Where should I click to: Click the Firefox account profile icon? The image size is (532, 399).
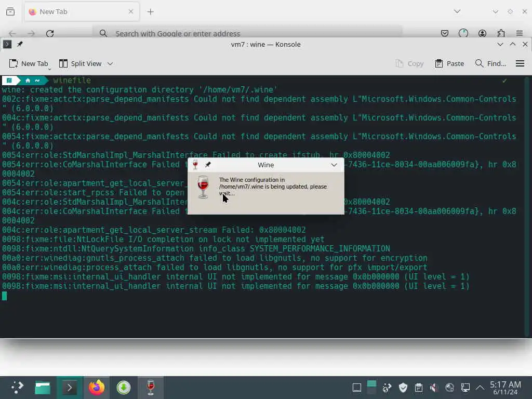point(482,33)
